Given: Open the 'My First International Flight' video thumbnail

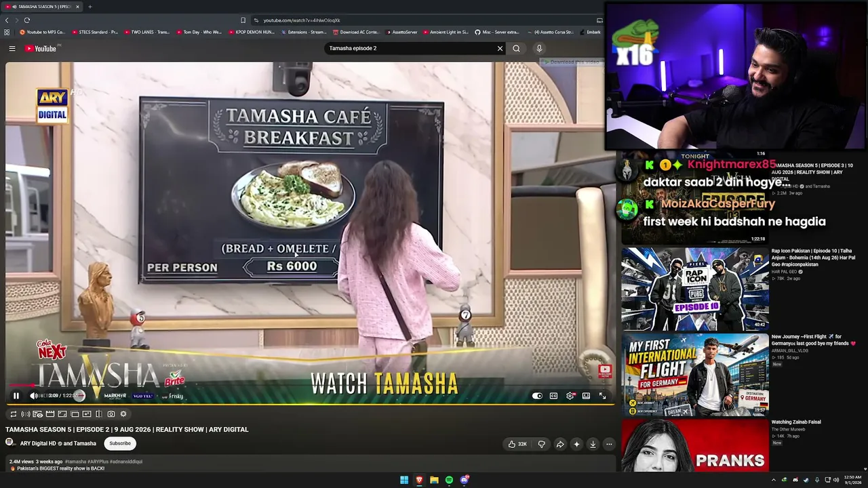Looking at the screenshot, I should click(x=695, y=375).
